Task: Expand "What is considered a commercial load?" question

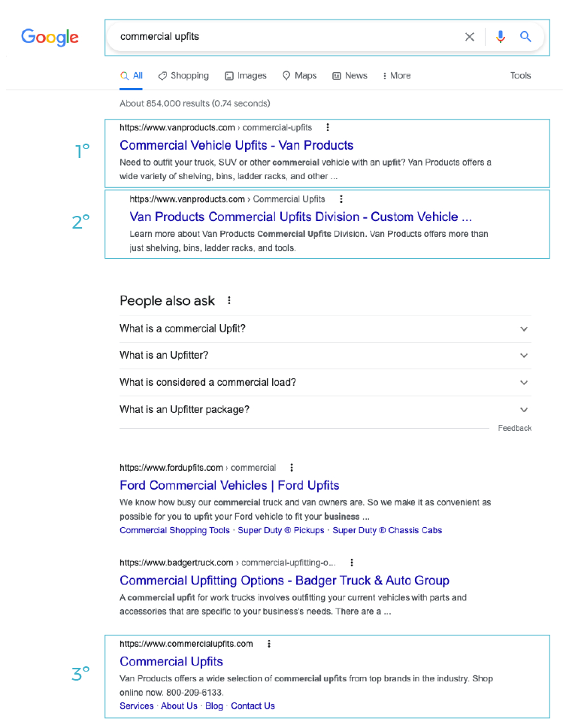Action: 524,383
